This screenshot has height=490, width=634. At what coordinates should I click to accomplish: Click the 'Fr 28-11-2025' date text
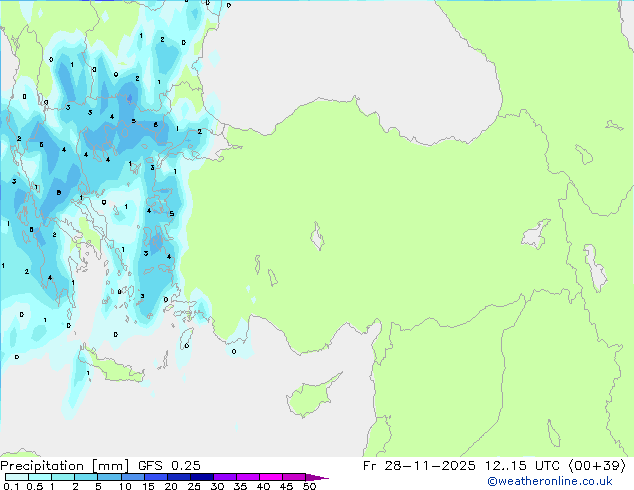tap(419, 466)
